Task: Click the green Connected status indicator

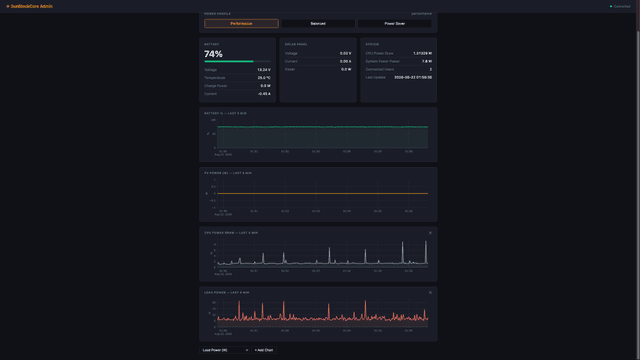Action: (x=611, y=7)
